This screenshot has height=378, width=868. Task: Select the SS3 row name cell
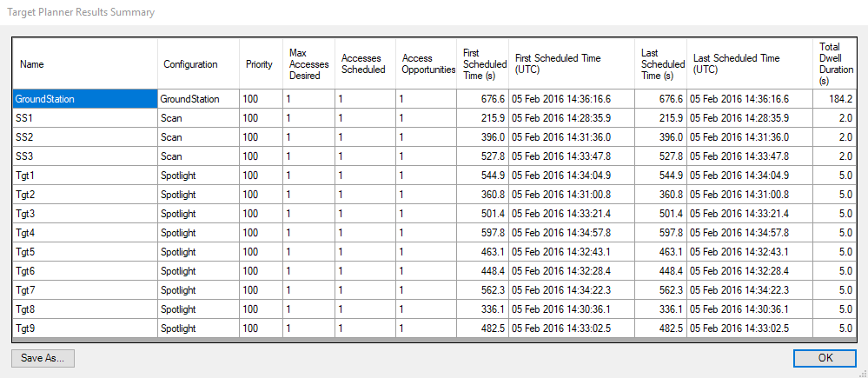[x=84, y=156]
